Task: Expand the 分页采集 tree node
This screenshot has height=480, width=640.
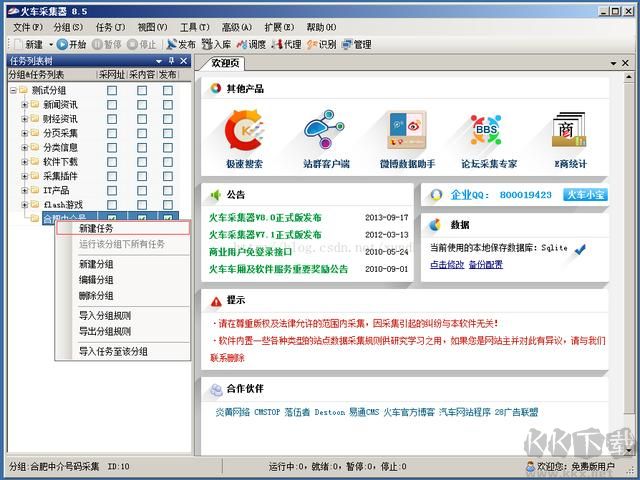Action: pos(24,133)
